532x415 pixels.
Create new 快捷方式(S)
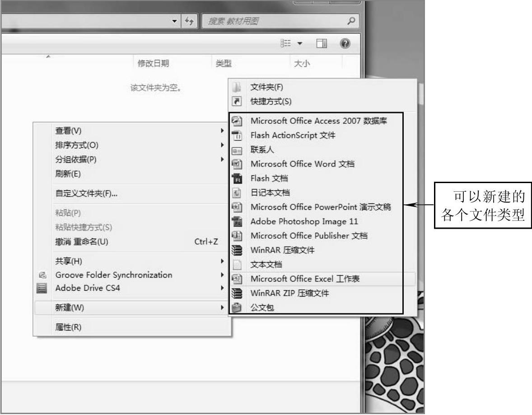click(322, 102)
